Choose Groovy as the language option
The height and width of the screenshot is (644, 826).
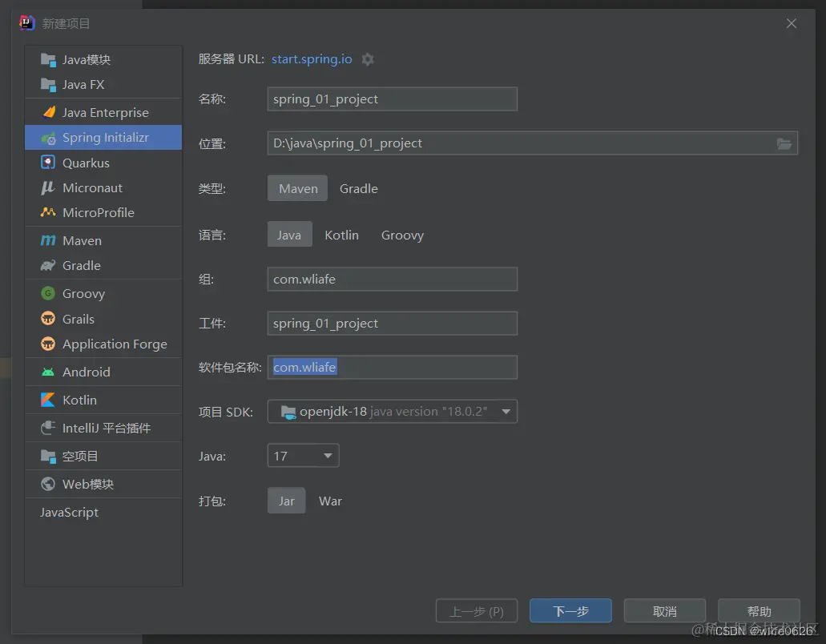click(x=402, y=235)
